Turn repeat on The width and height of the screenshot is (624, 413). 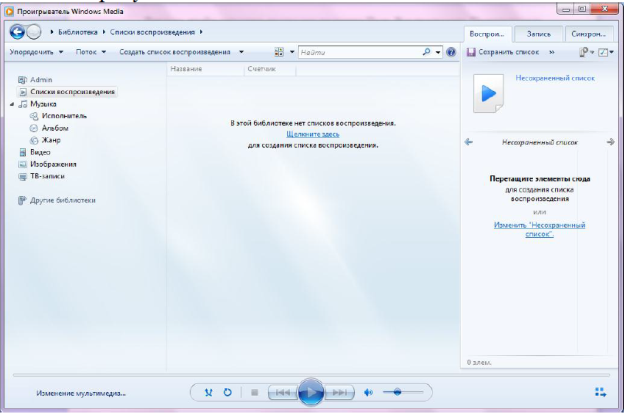point(227,393)
